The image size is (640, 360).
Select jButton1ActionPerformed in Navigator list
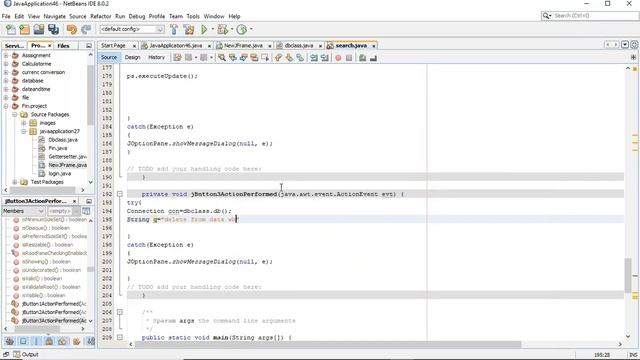coord(53,304)
